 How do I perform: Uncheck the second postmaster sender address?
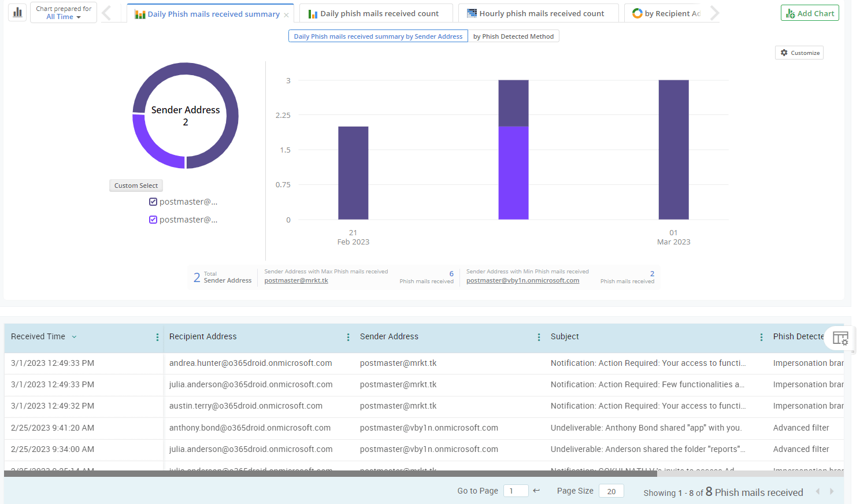[x=153, y=219]
